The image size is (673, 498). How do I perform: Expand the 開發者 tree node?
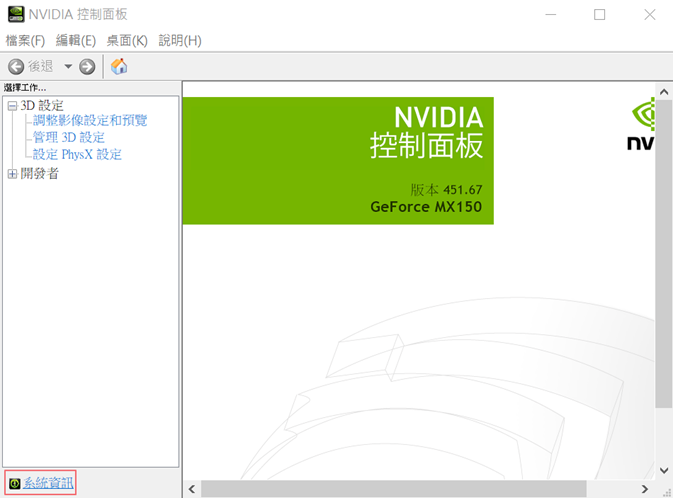(x=12, y=174)
